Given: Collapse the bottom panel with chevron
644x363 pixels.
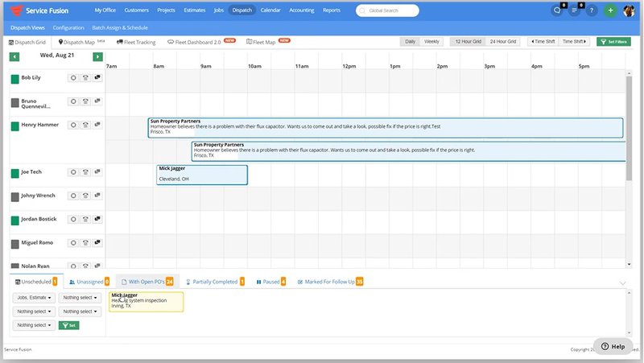Looking at the screenshot, I should coord(622,283).
